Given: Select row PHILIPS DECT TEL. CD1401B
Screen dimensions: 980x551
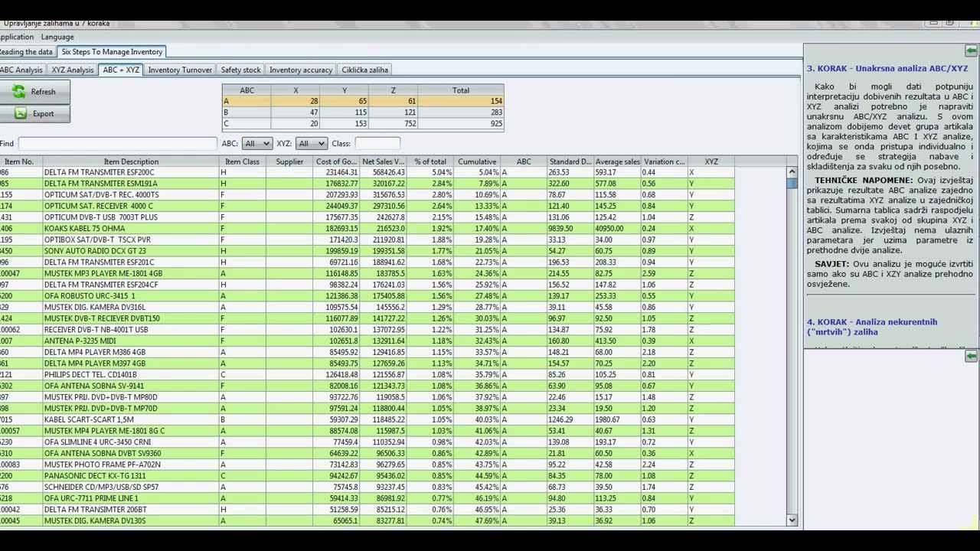Looking at the screenshot, I should pyautogui.click(x=367, y=374).
